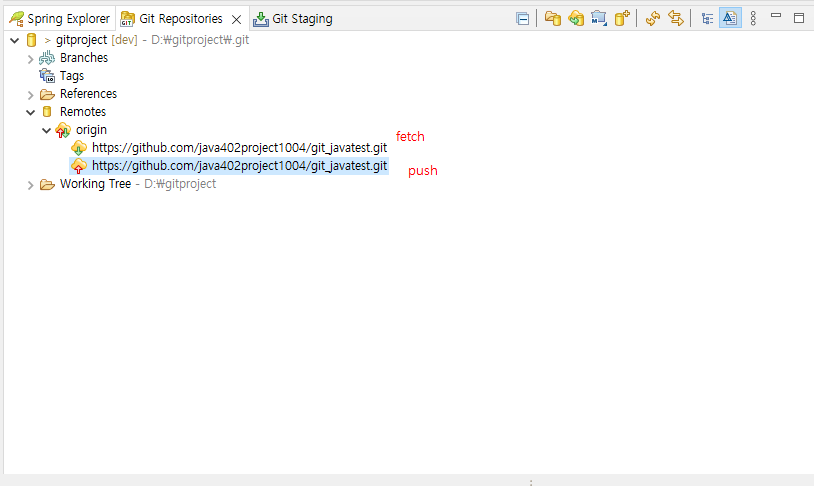Select the References tree item
The image size is (814, 486).
[88, 93]
